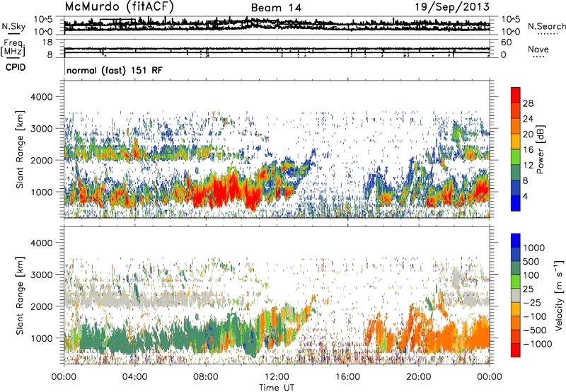Screen dimensions: 566x392
Task: Click the 20:00 time axis label
Action: 419,377
